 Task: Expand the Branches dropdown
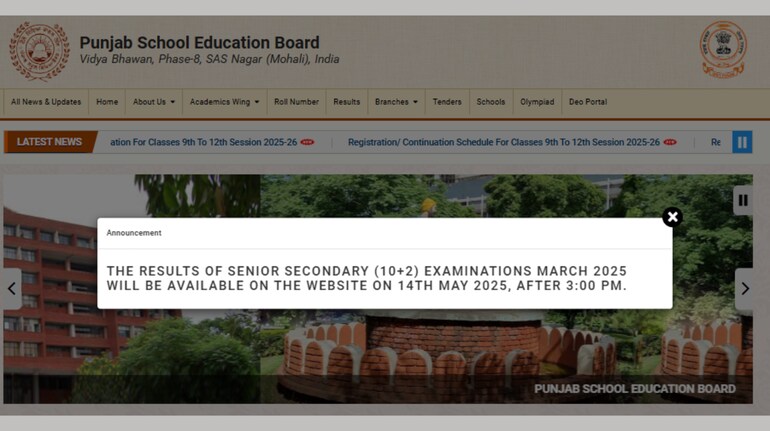coord(396,102)
